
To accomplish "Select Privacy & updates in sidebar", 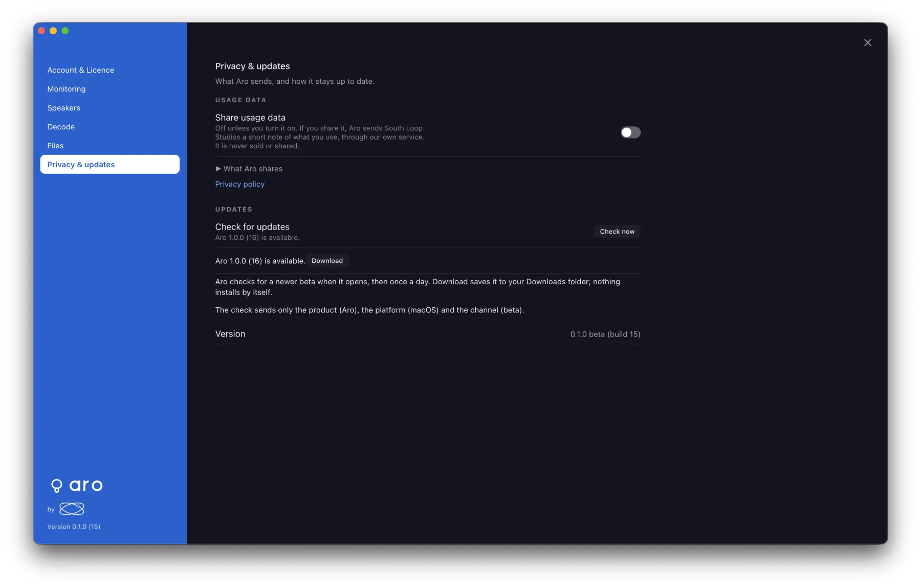I will (109, 165).
